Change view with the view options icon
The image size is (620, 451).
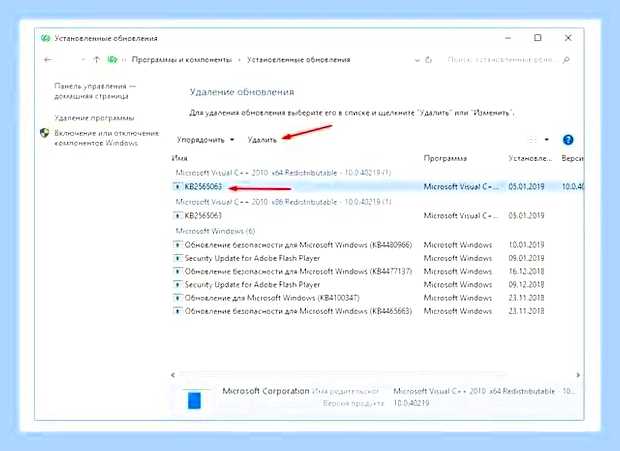coord(533,140)
